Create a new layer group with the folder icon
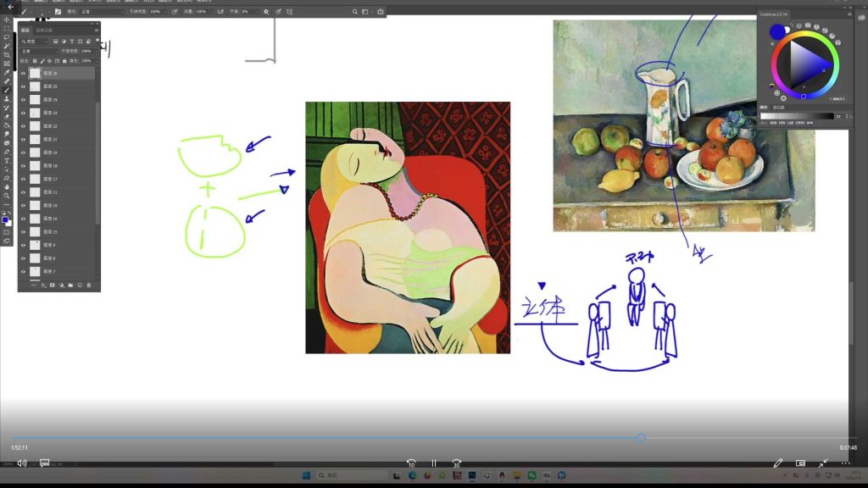This screenshot has height=488, width=868. click(x=70, y=286)
